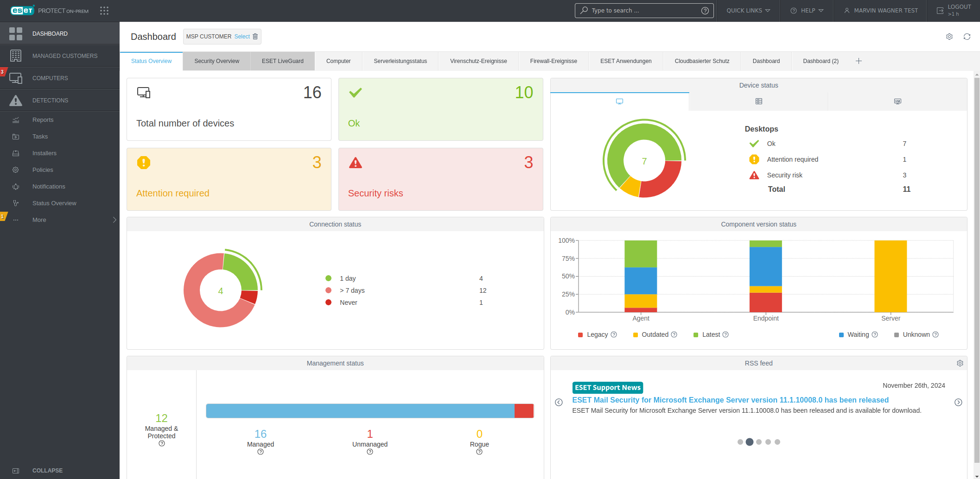The image size is (980, 479).
Task: Click help icon next to Legacy legend
Action: 614,334
